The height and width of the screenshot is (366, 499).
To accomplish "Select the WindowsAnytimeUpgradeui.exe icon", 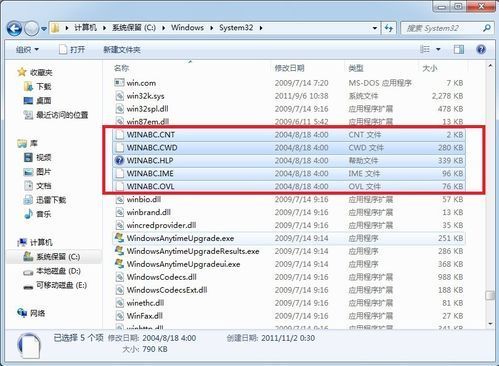I will click(x=119, y=264).
